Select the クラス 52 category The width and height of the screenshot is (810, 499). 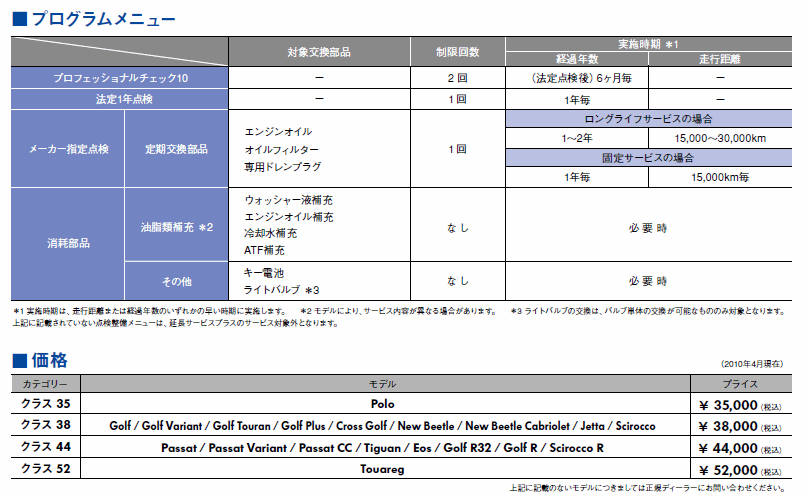[x=45, y=469]
